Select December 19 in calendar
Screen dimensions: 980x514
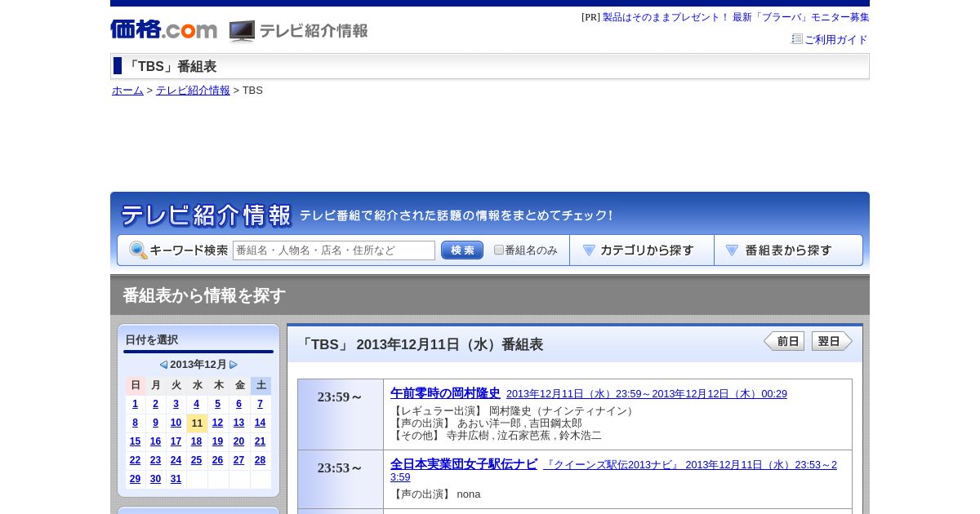[x=217, y=441]
